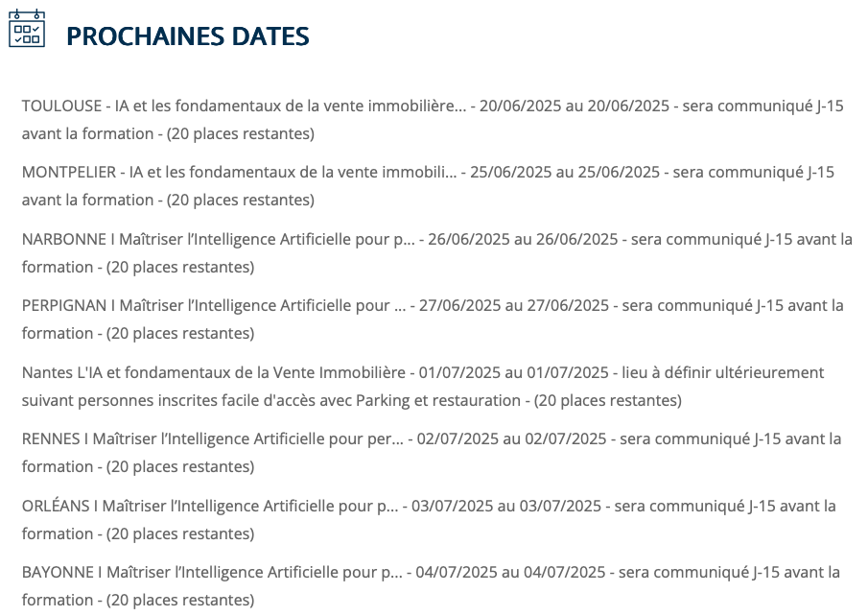This screenshot has width=868, height=616.
Task: Click Perpignan's 'formation - (20 places restantes)' line
Action: tap(138, 334)
